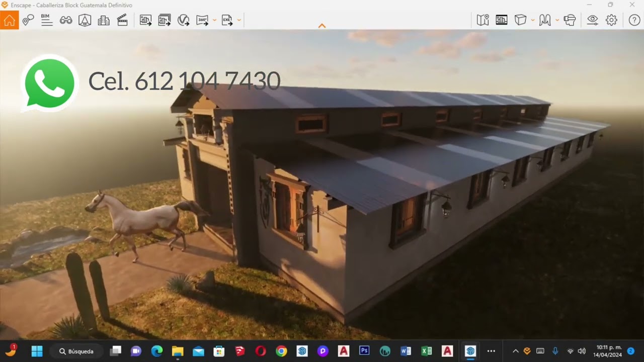Open Microsoft Edge from taskbar

(x=157, y=351)
